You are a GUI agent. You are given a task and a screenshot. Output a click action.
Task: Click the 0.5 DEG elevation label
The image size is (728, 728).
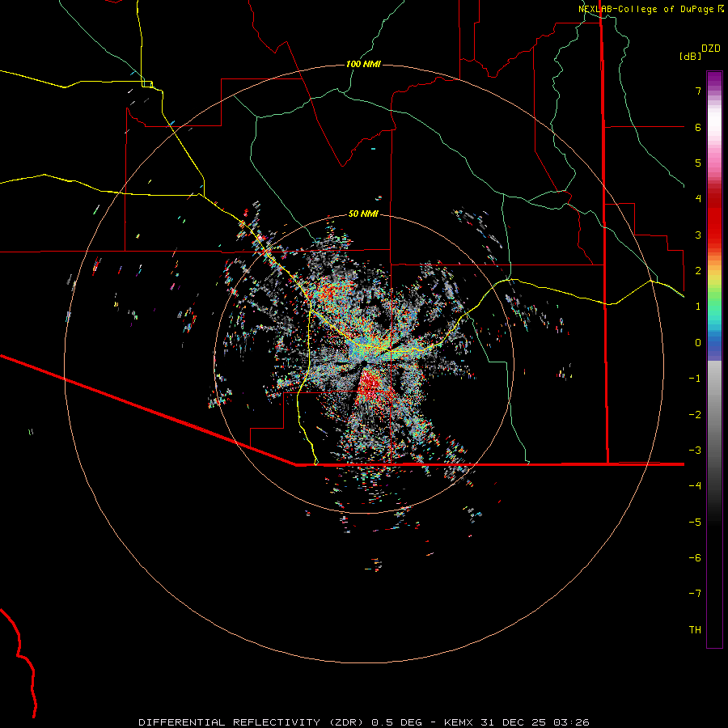397,722
